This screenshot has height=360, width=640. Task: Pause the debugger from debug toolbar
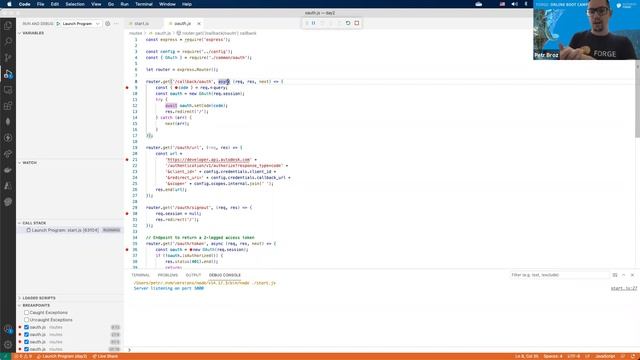(x=313, y=23)
